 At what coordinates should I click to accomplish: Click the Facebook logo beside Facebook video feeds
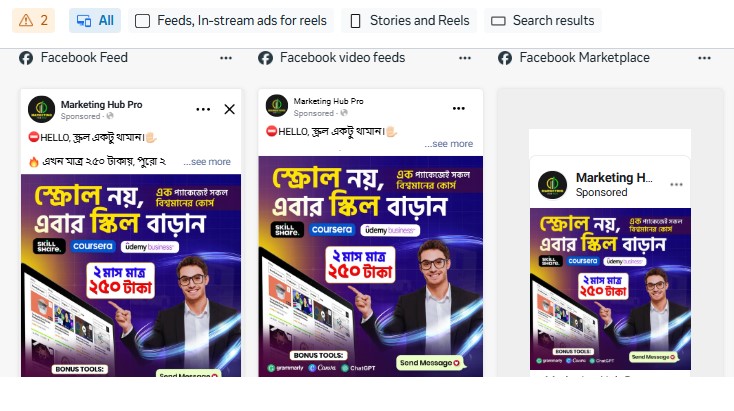265,58
